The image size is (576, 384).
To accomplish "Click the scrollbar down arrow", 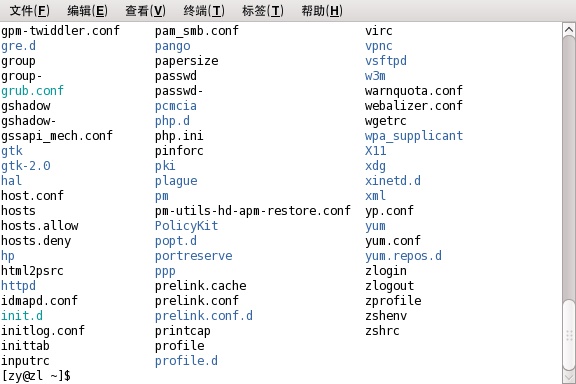I will click(569, 377).
